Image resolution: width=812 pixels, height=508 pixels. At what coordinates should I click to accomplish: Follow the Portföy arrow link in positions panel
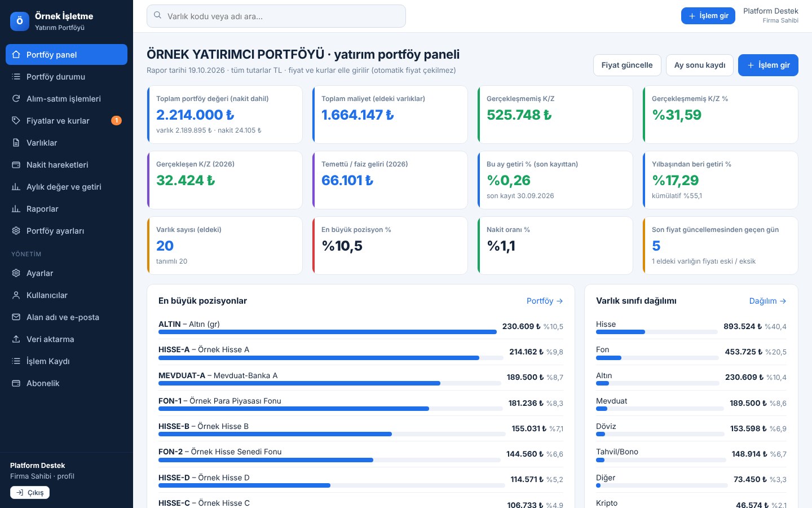click(545, 301)
